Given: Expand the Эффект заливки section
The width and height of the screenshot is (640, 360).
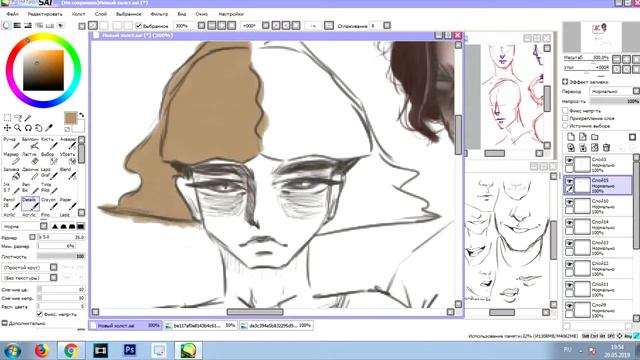Looking at the screenshot, I should click(x=565, y=82).
